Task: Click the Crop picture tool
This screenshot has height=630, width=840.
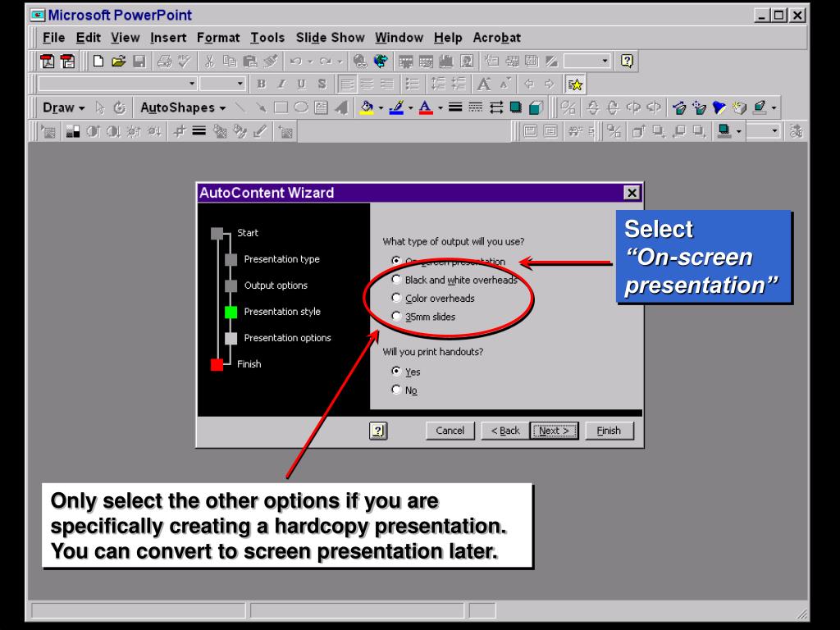Action: tap(179, 130)
